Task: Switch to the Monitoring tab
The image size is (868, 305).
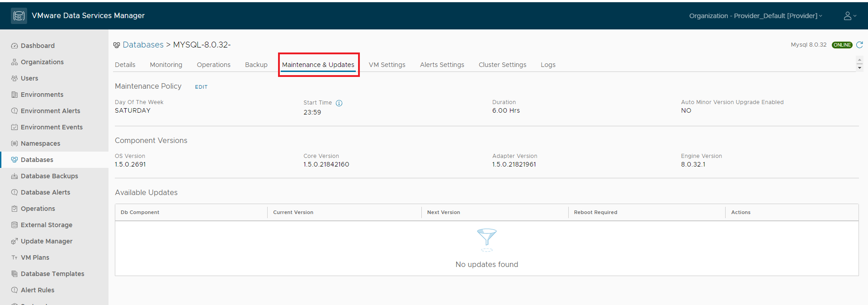Action: tap(166, 65)
